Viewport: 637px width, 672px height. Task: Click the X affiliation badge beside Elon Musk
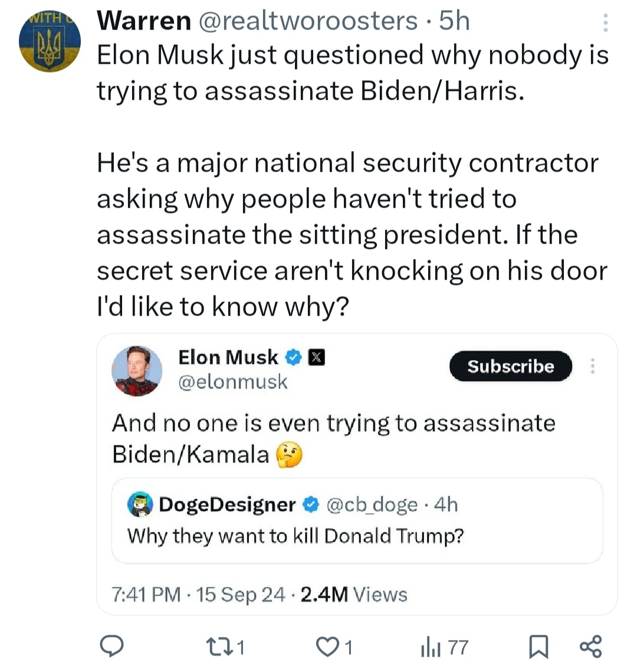317,357
